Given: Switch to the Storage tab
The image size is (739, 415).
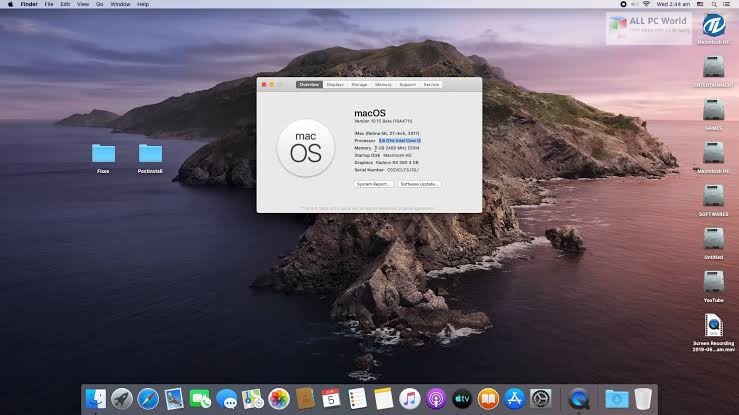Looking at the screenshot, I should click(359, 85).
